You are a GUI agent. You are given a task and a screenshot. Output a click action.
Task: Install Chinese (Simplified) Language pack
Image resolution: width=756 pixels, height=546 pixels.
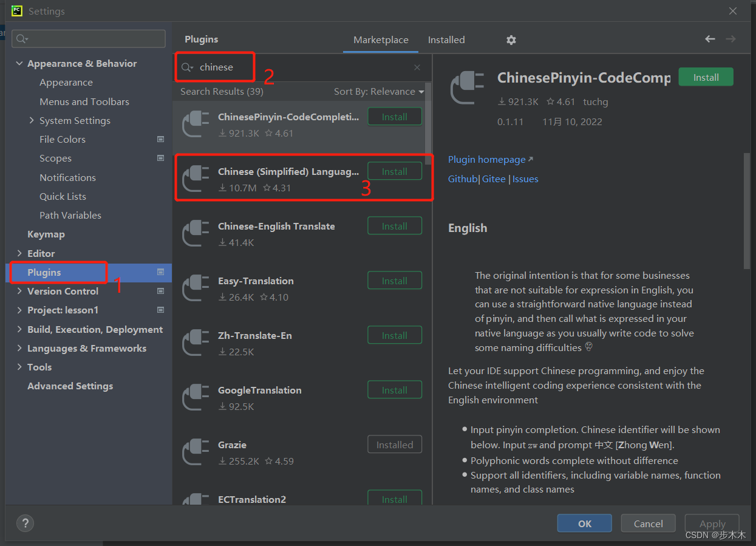pos(395,171)
